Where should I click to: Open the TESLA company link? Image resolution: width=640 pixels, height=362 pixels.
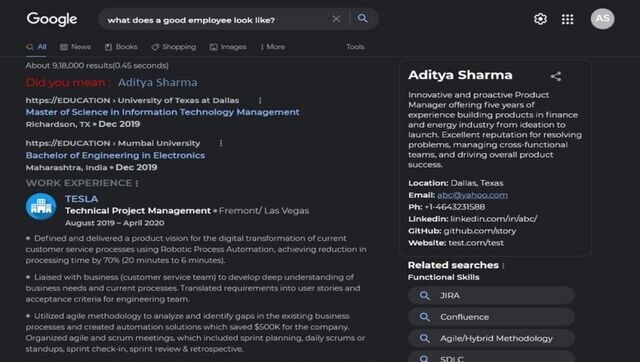[x=82, y=199]
